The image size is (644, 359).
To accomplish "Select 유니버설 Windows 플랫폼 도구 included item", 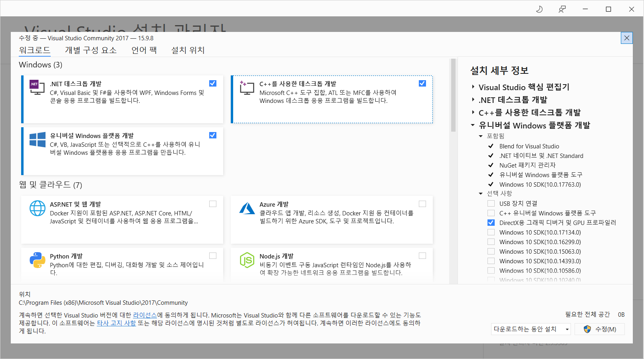I will click(x=541, y=175).
